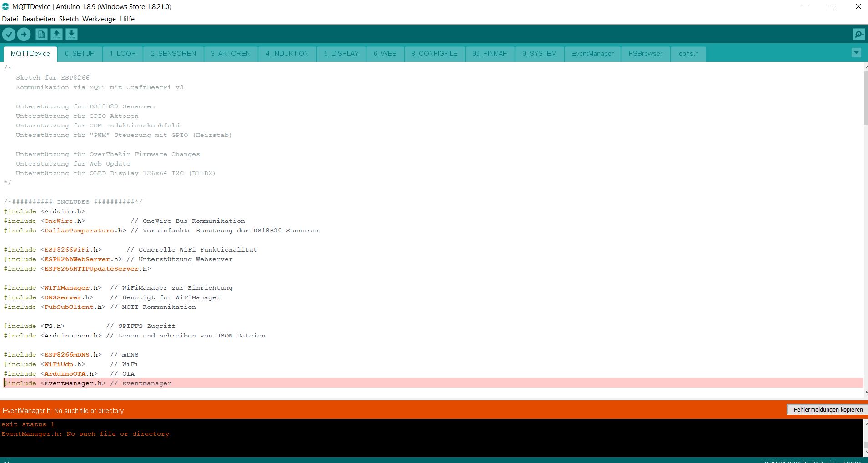Open the Datei menu

pyautogui.click(x=10, y=19)
